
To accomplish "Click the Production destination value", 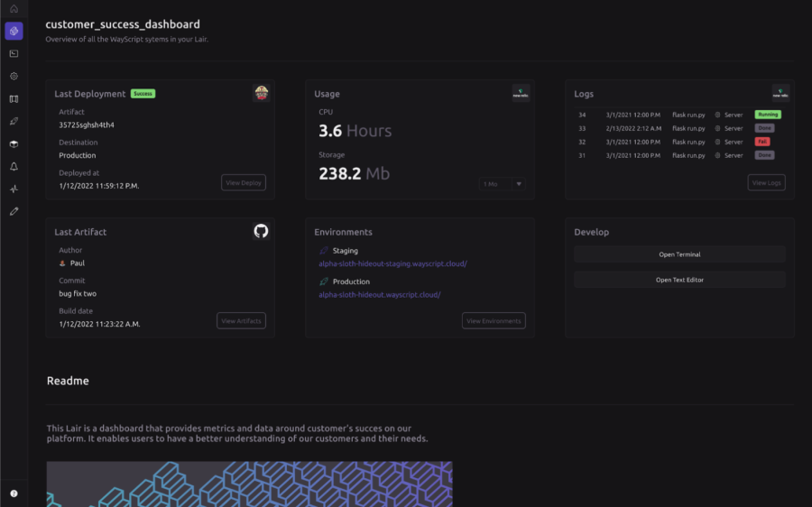I will coord(78,155).
